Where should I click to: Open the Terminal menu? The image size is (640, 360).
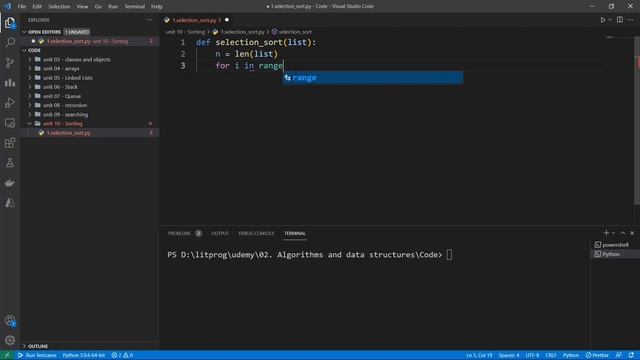(x=134, y=7)
